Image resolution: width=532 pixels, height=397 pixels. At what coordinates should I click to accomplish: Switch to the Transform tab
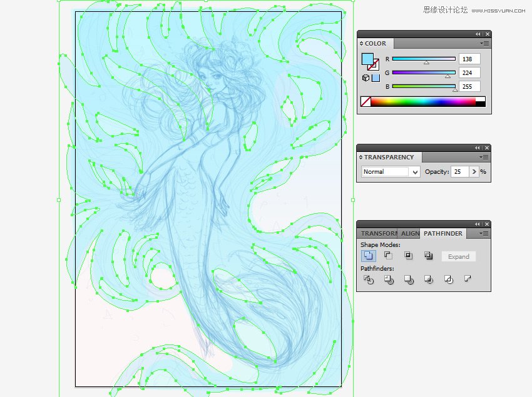[x=378, y=233]
